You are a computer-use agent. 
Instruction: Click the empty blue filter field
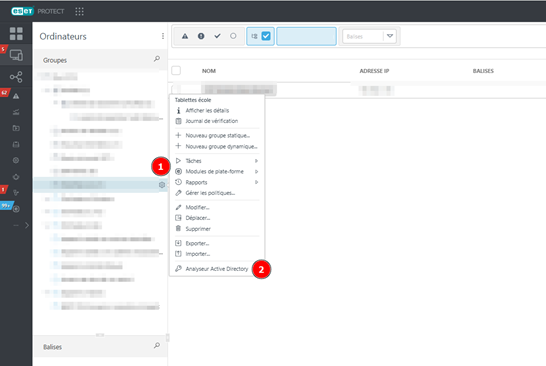(306, 36)
